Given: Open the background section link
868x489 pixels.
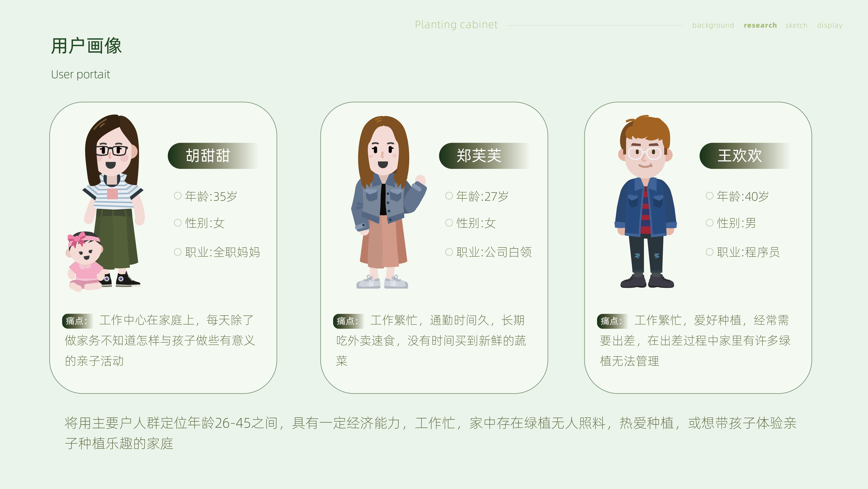Looking at the screenshot, I should click(713, 25).
